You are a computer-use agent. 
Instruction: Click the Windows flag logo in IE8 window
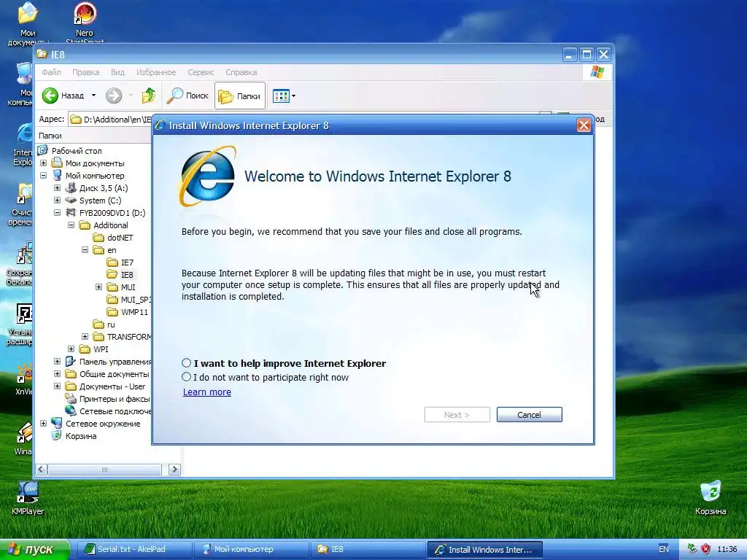tap(597, 72)
